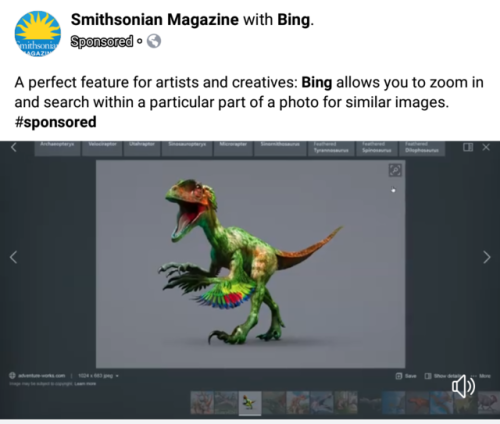Open the #sponsored hashtag
The image size is (500, 424).
(55, 122)
